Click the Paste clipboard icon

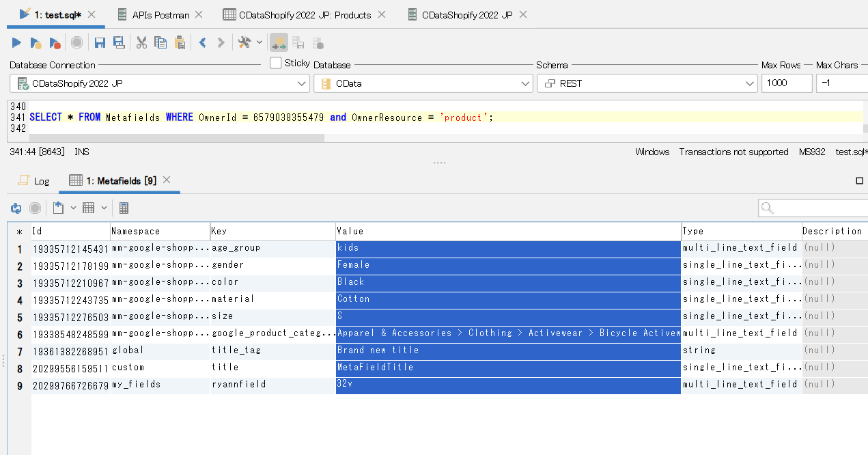[x=180, y=43]
